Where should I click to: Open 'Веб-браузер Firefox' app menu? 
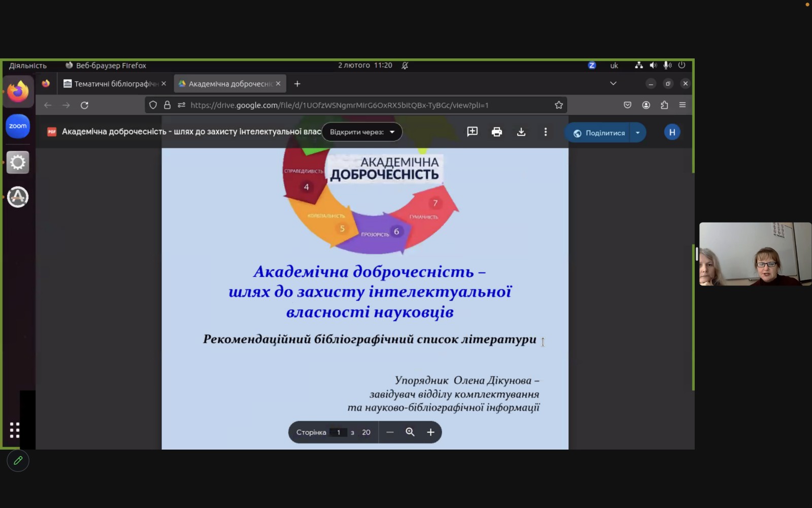coord(106,66)
